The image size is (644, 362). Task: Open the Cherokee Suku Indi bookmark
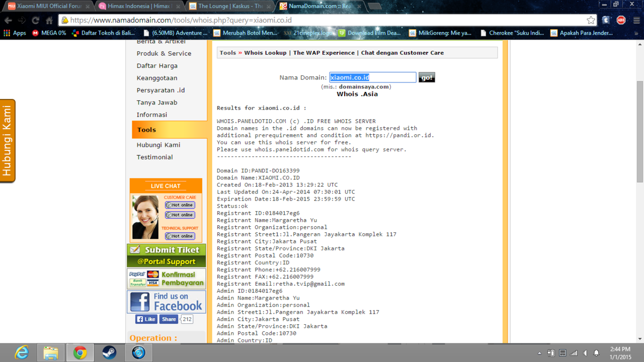pos(512,33)
